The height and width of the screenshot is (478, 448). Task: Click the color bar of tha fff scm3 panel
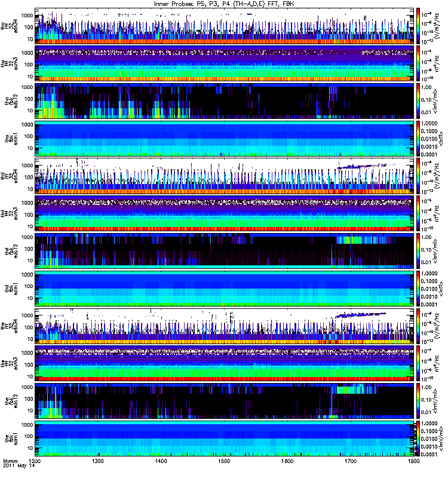pos(418,63)
